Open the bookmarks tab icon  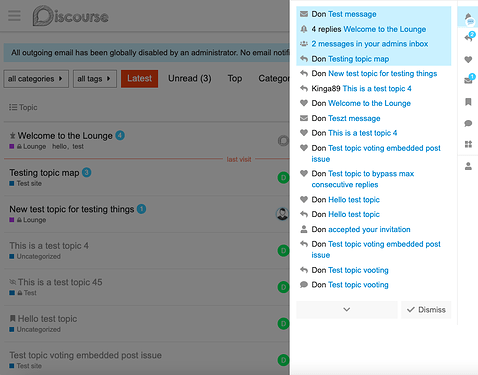[468, 102]
